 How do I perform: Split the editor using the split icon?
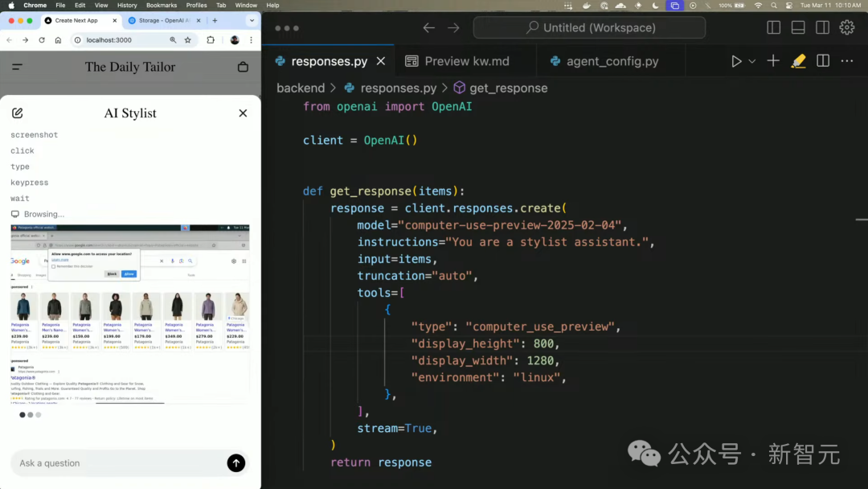click(821, 60)
